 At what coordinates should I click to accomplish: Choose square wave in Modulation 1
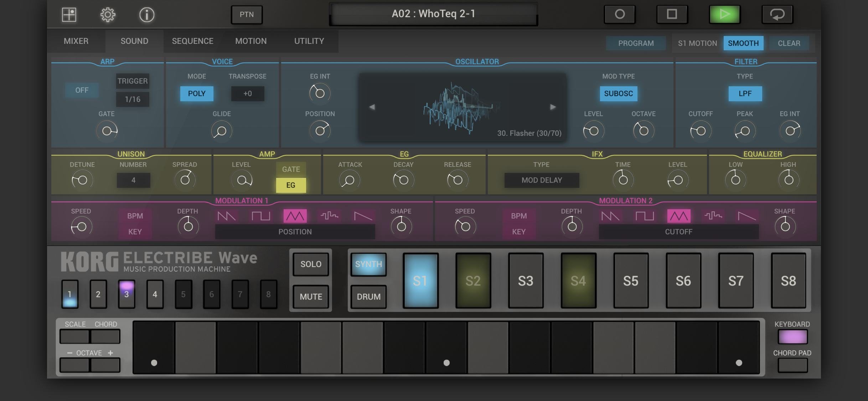coord(261,216)
